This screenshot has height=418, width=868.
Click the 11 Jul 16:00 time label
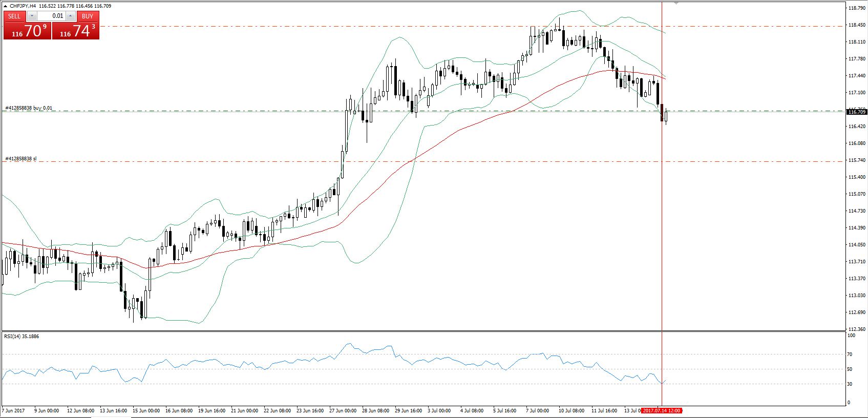pos(604,410)
